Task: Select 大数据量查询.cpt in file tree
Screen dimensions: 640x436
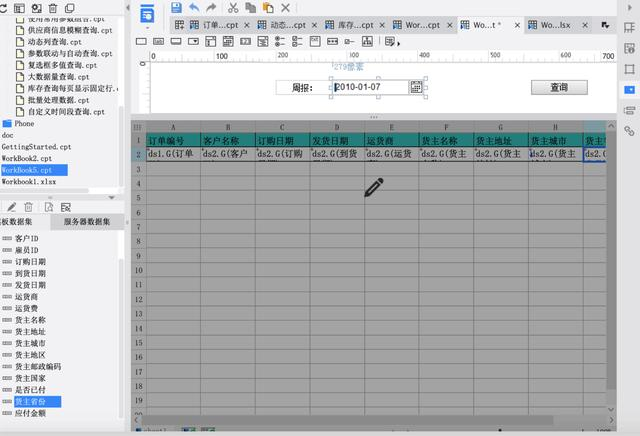Action: point(58,77)
